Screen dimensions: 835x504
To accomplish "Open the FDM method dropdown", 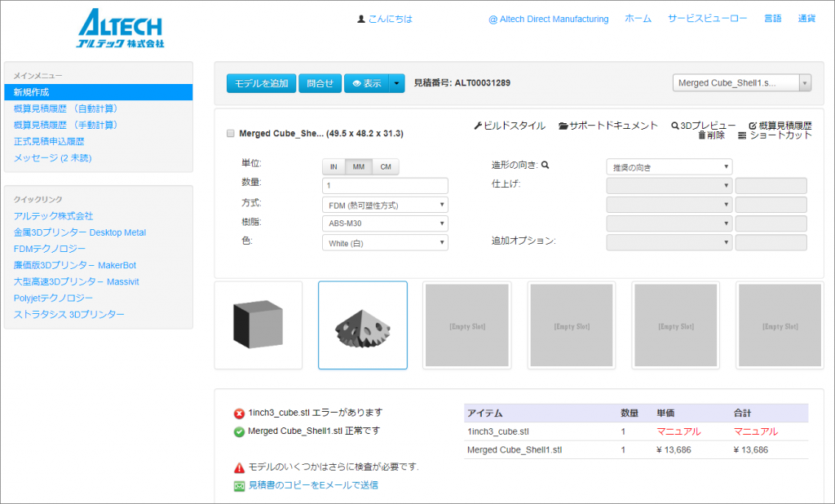I will (x=385, y=205).
